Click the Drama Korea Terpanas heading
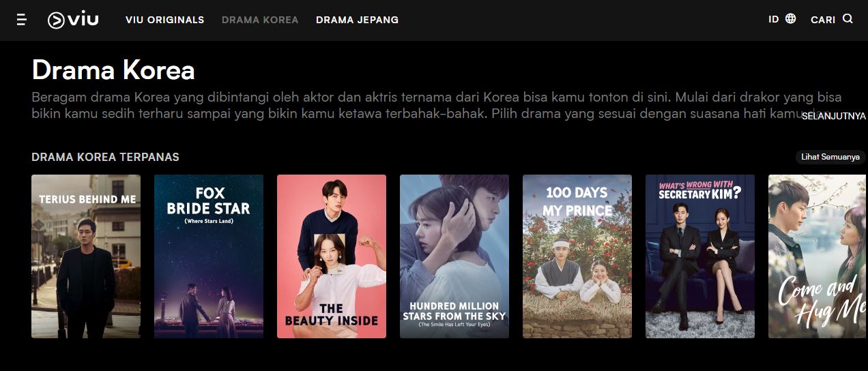The image size is (868, 371). point(105,158)
